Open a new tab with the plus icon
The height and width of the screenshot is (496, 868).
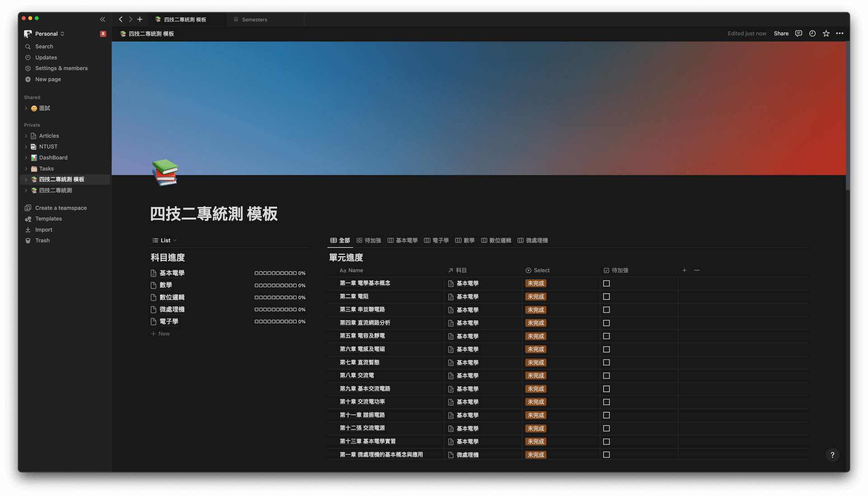click(x=140, y=19)
